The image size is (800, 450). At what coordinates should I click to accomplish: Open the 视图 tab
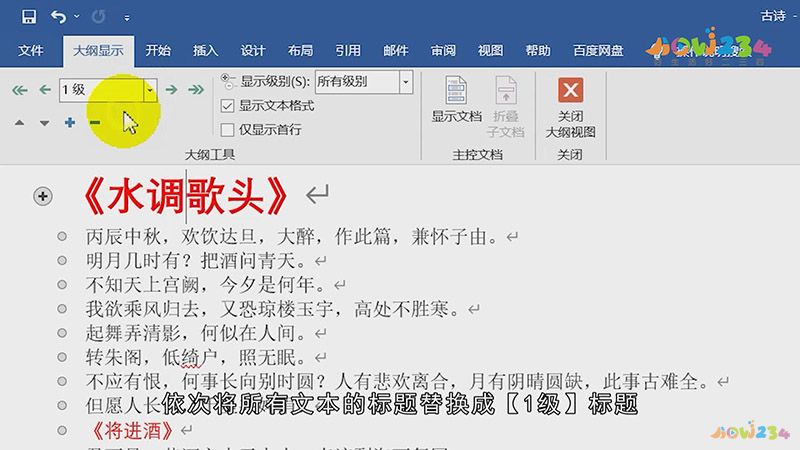(x=490, y=51)
